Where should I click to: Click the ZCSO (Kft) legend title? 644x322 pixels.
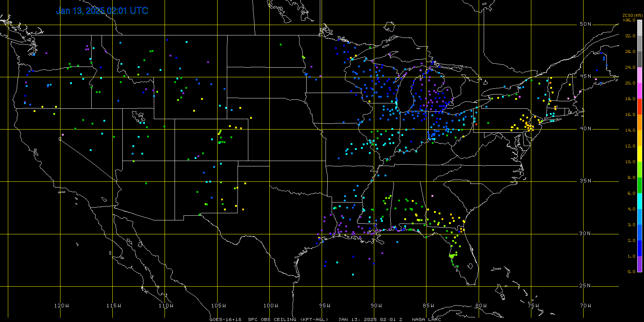(x=633, y=15)
